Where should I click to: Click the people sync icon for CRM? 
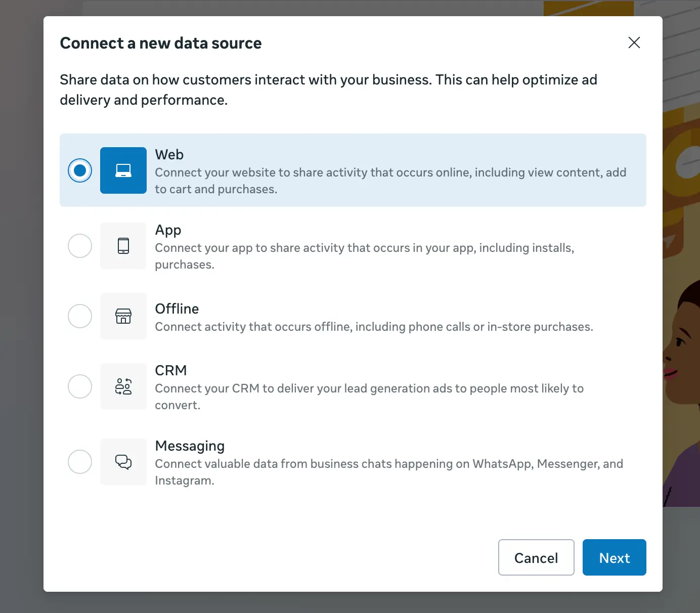123,386
